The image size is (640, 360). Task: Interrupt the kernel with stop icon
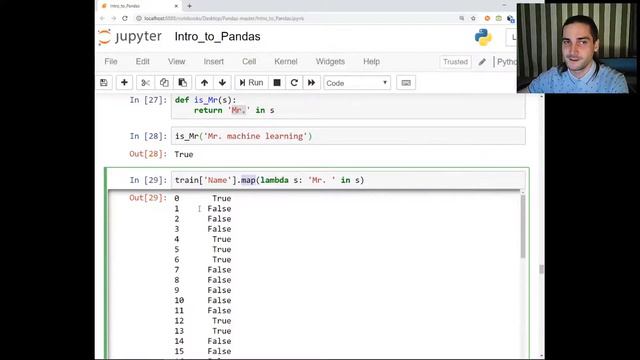coord(277,83)
